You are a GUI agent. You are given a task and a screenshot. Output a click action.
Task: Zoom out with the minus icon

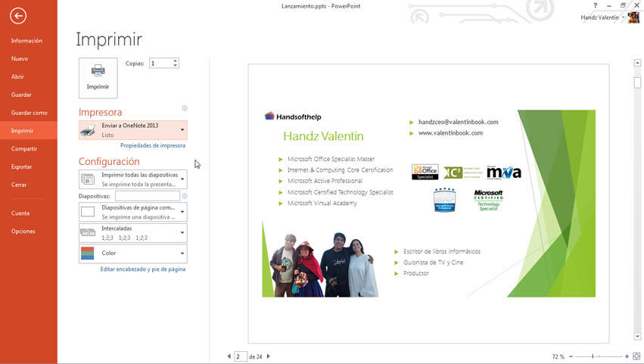[571, 356]
